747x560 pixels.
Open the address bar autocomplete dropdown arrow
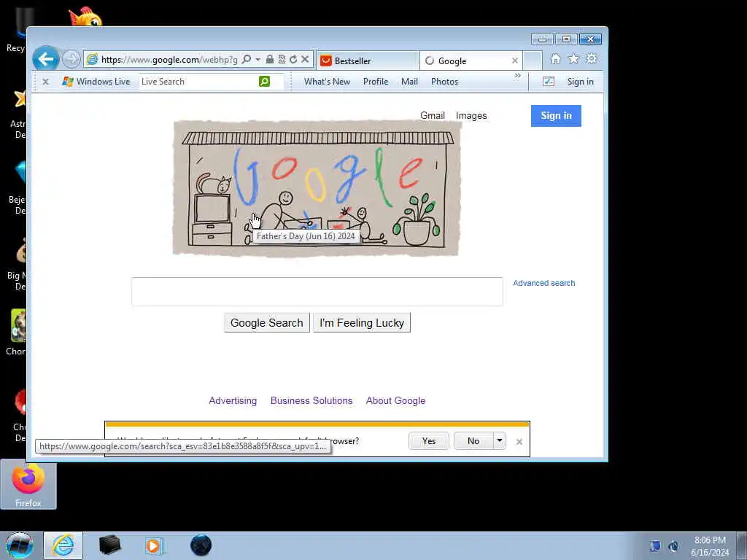click(258, 60)
